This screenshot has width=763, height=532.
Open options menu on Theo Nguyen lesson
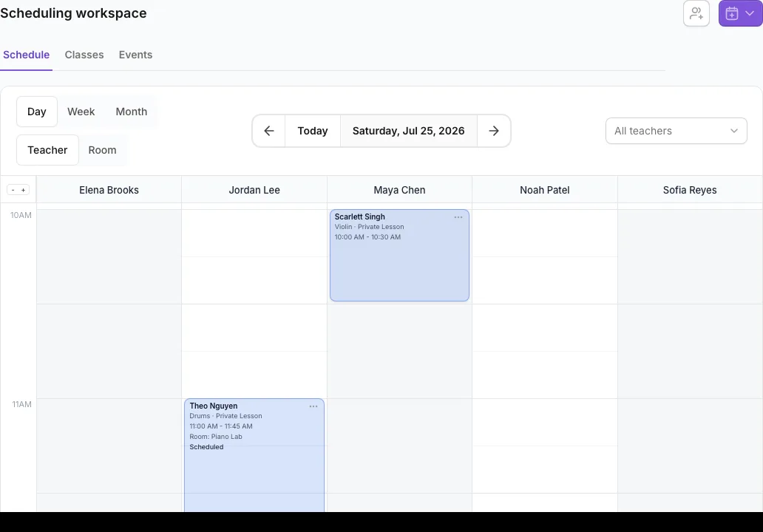point(313,406)
